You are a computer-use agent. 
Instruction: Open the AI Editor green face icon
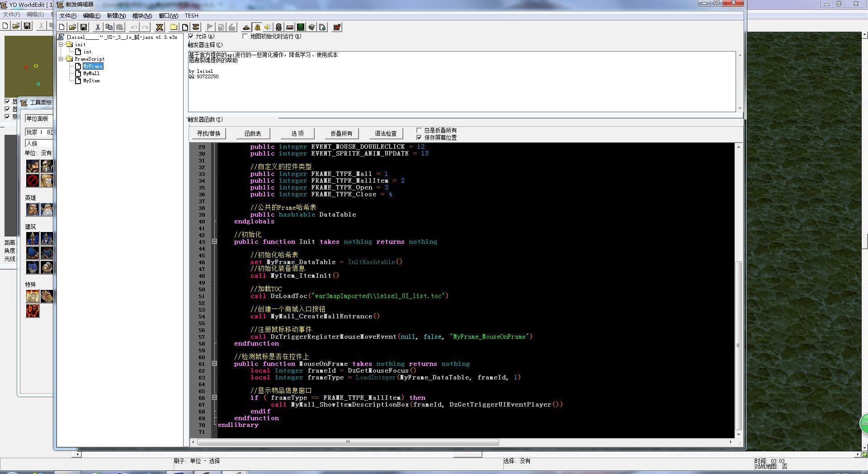pyautogui.click(x=300, y=27)
